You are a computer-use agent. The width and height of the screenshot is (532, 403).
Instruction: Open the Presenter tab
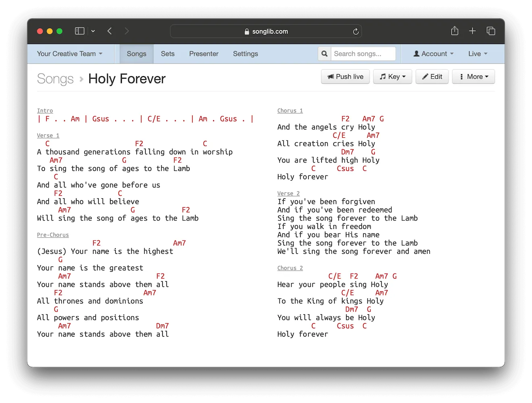204,54
